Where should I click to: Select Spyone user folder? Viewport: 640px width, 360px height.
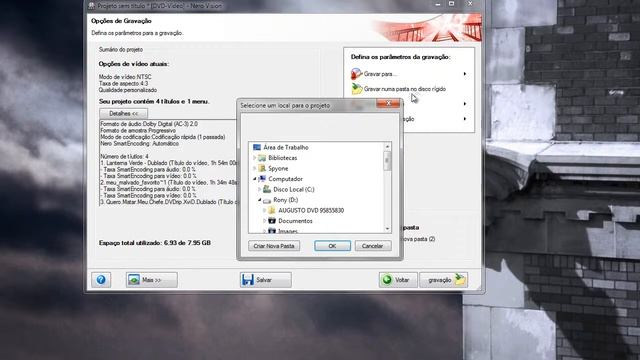(x=278, y=169)
